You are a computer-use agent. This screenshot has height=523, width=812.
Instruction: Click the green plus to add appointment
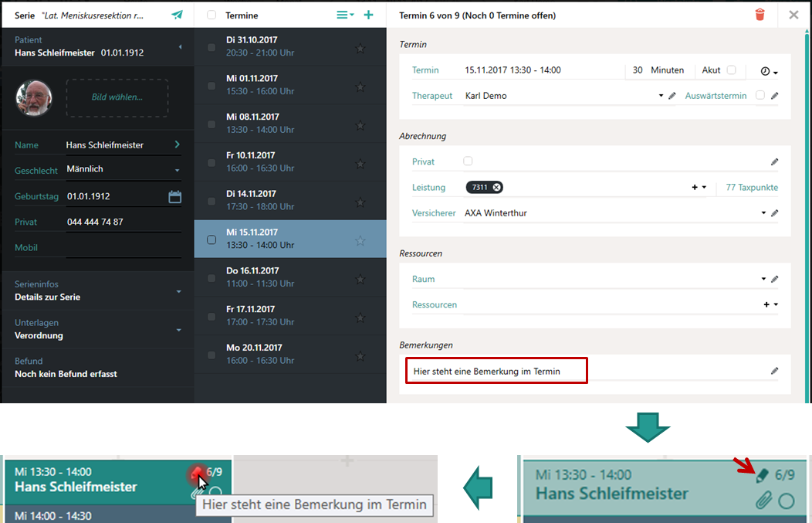(x=368, y=15)
